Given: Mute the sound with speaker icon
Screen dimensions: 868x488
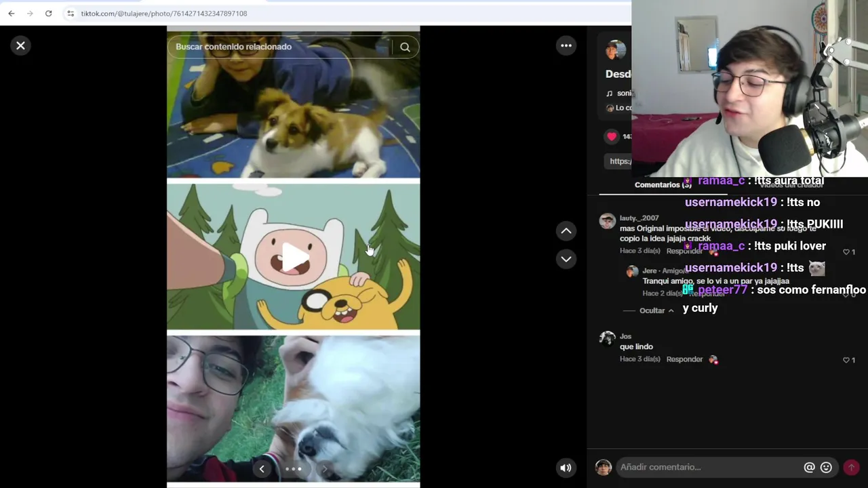Looking at the screenshot, I should (566, 467).
